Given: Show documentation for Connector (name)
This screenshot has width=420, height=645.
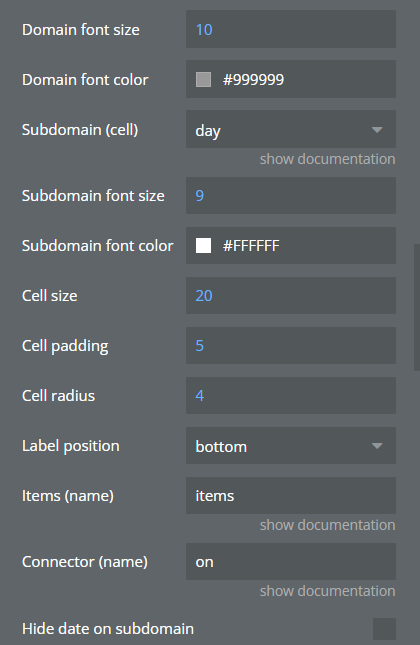Looking at the screenshot, I should [327, 591].
